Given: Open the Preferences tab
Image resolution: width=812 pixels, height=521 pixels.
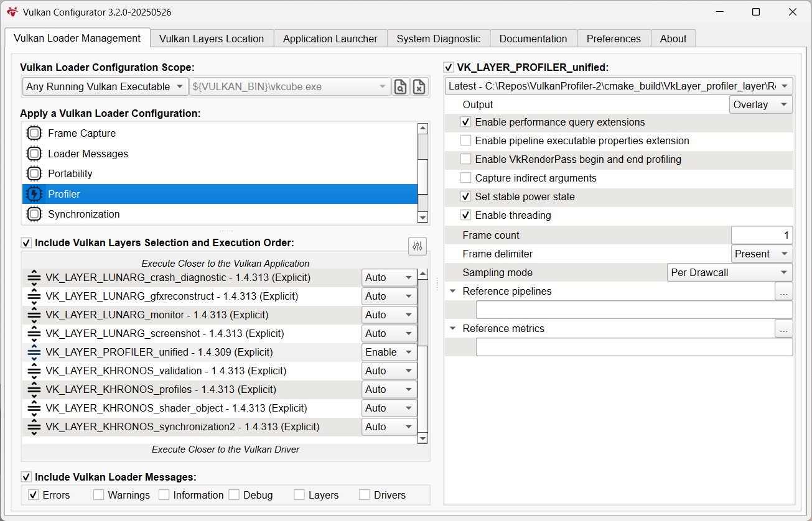Looking at the screenshot, I should coord(614,39).
